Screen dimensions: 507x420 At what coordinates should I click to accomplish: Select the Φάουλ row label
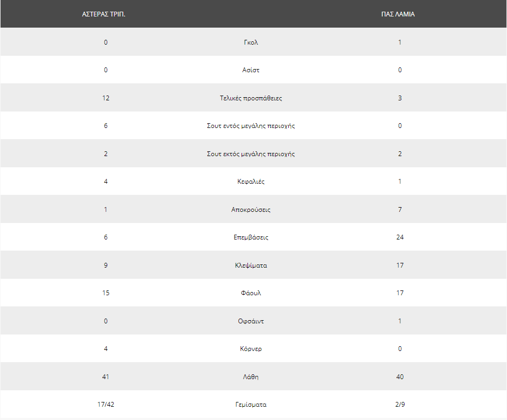251,293
